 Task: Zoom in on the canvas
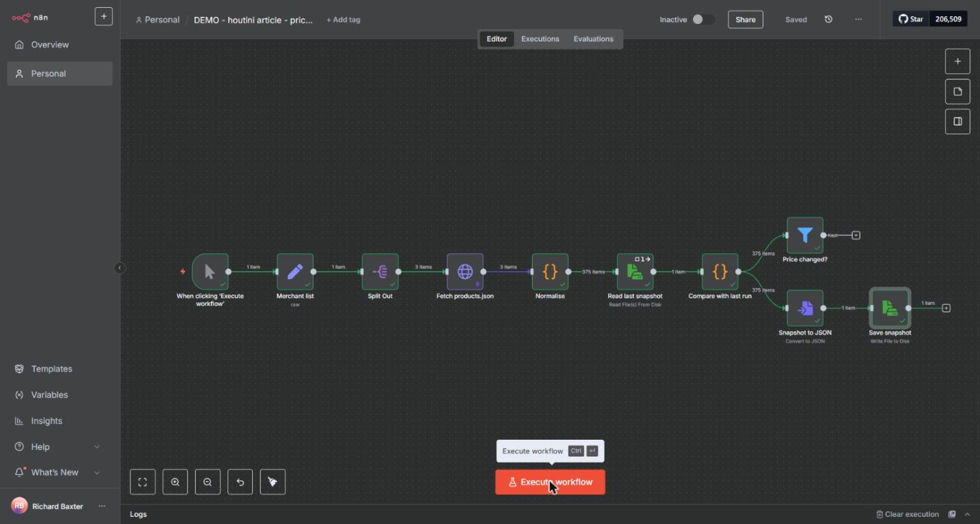(x=175, y=482)
